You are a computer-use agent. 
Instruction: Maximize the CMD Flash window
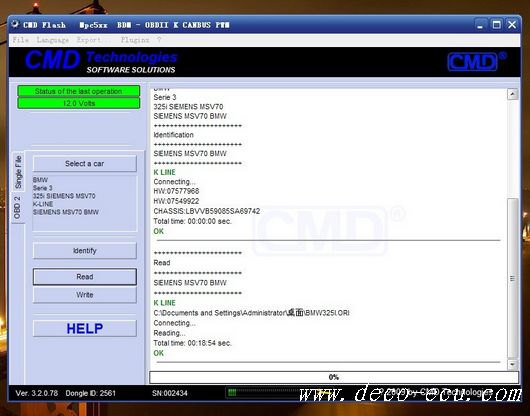click(497, 25)
